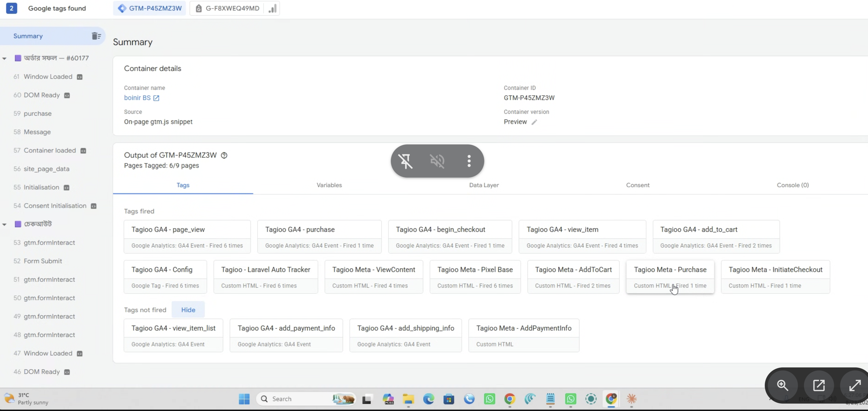Select the G-F8XWEQ49MD tag tab
Screen dimensions: 868x411
(x=227, y=8)
